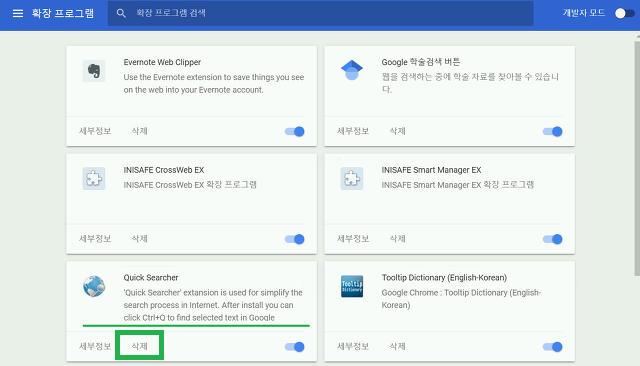Remove Quick Searcher with 삭제 button

[140, 346]
